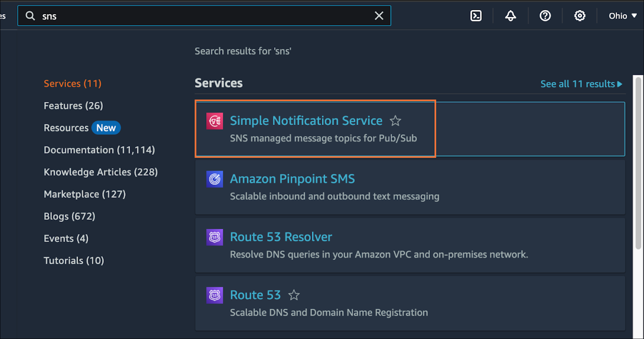
Task: Click 'Scalable DNS and Domain Name Registration'
Action: tap(329, 312)
